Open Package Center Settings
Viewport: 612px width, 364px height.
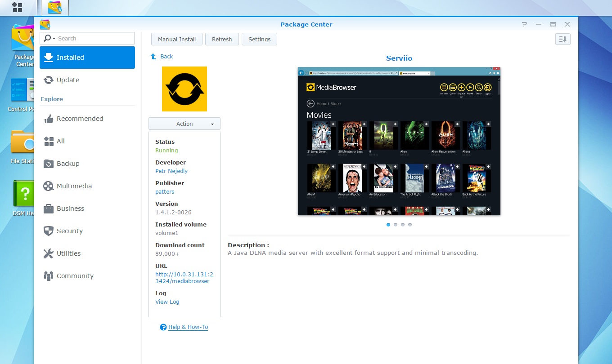point(259,39)
